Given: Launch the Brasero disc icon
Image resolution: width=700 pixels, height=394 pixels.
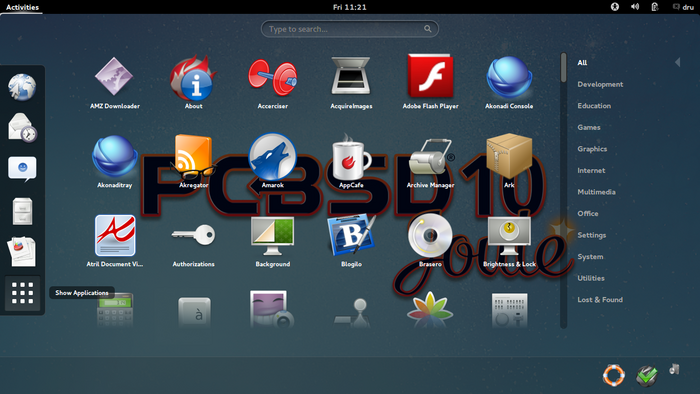Looking at the screenshot, I should tap(430, 235).
